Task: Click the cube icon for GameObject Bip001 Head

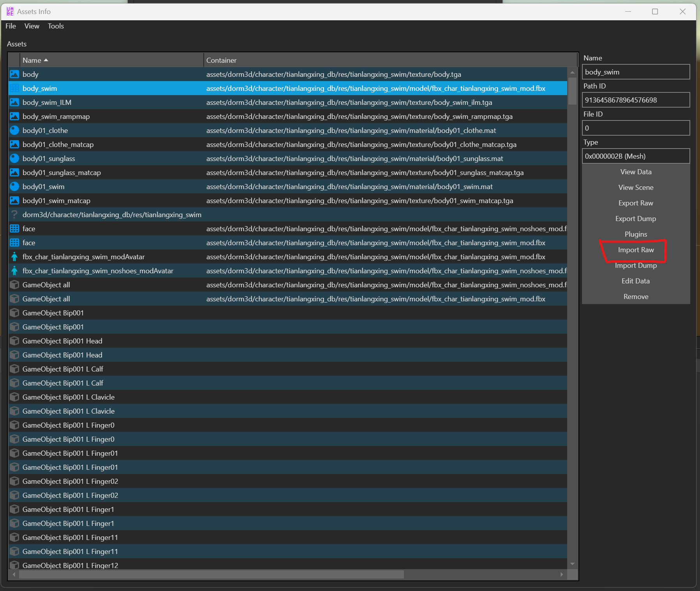Action: (x=14, y=341)
